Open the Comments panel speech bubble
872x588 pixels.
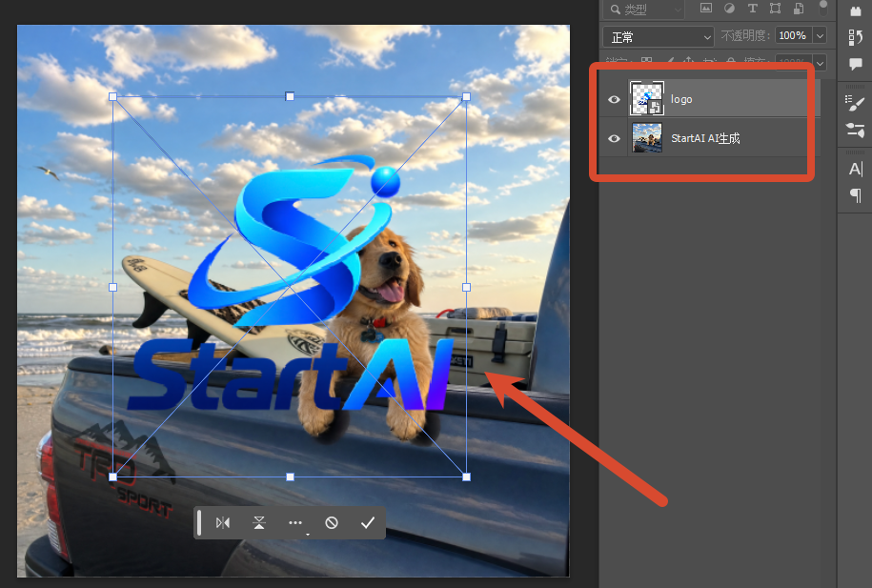click(856, 64)
